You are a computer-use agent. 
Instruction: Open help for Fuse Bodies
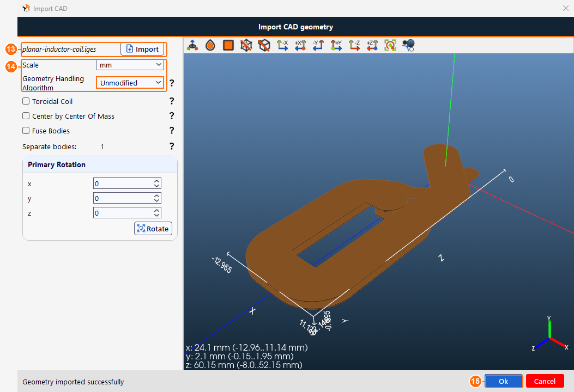point(172,130)
